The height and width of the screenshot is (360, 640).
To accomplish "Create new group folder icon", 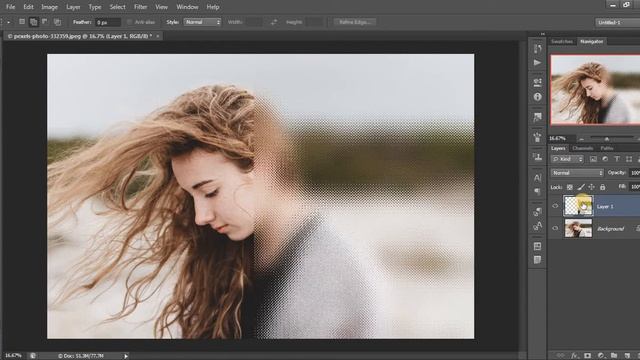I will (x=614, y=356).
